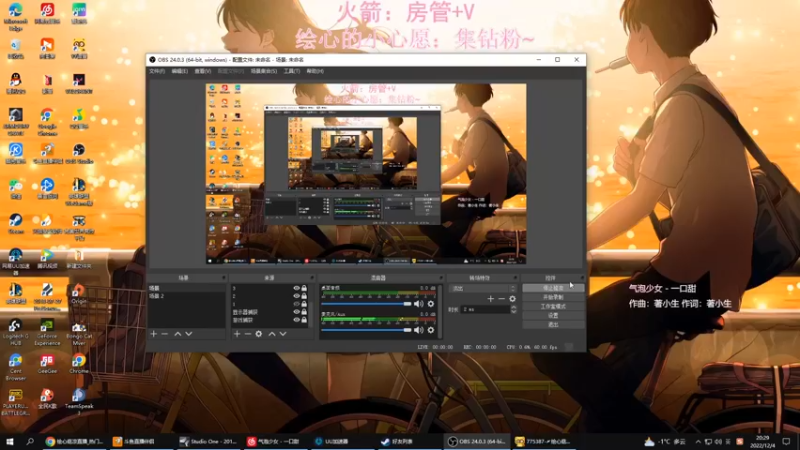Image resolution: width=800 pixels, height=450 pixels.
Task: Click the 退出 exit button
Action: 553,324
